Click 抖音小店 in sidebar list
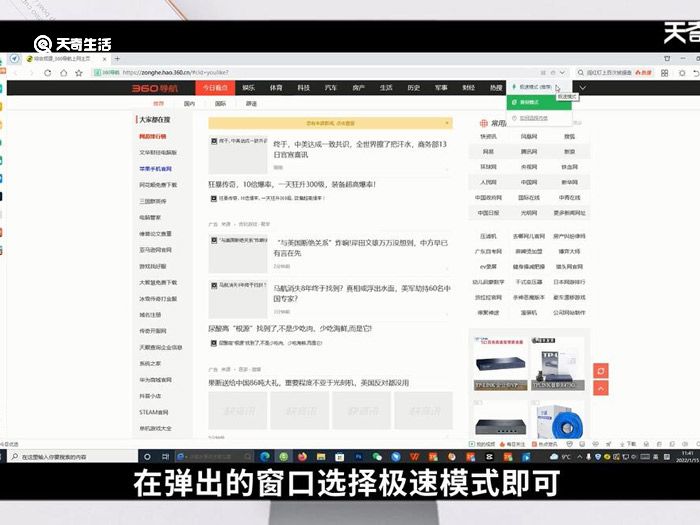700x525 pixels. tap(150, 396)
